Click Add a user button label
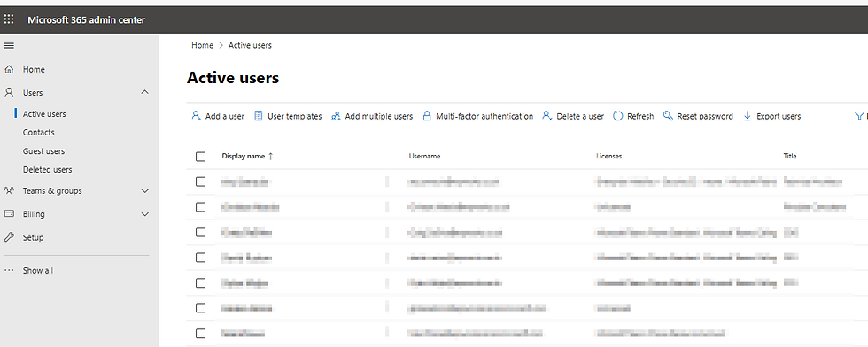 225,116
